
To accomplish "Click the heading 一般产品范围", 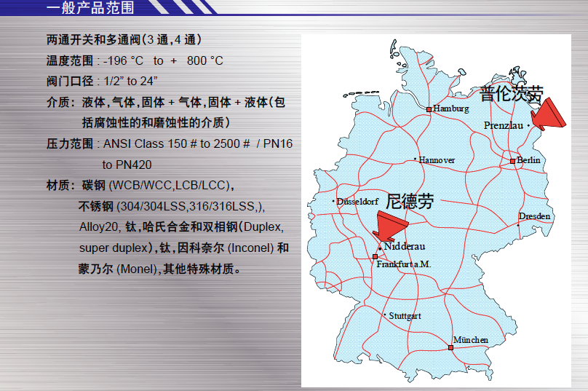I will point(90,9).
